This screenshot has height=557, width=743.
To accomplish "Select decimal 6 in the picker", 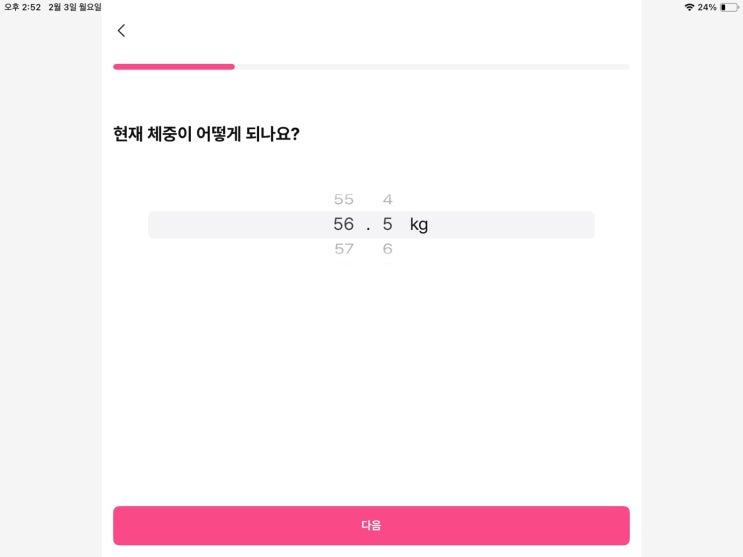I will 388,249.
